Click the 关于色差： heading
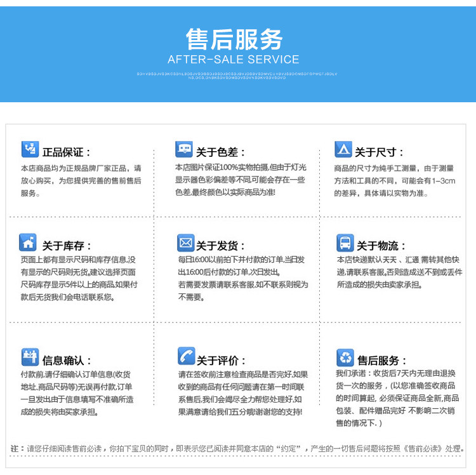Screen dimensions: 476x475 click(220, 152)
